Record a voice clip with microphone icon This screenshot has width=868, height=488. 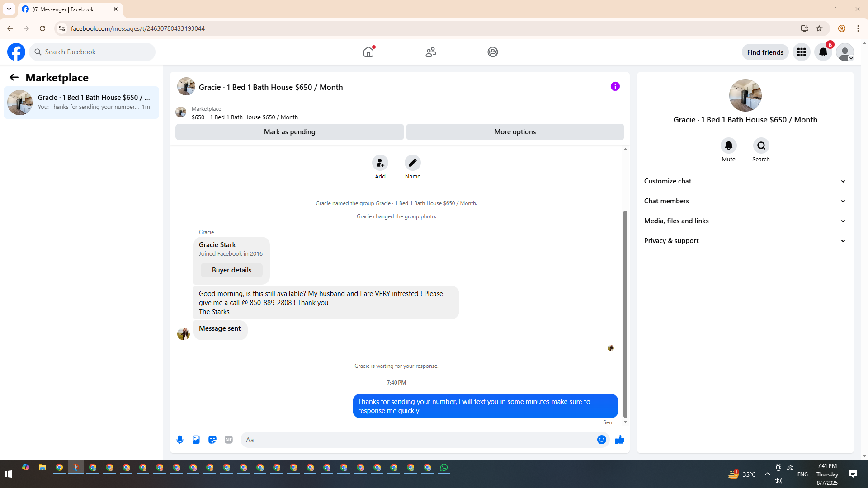(180, 440)
